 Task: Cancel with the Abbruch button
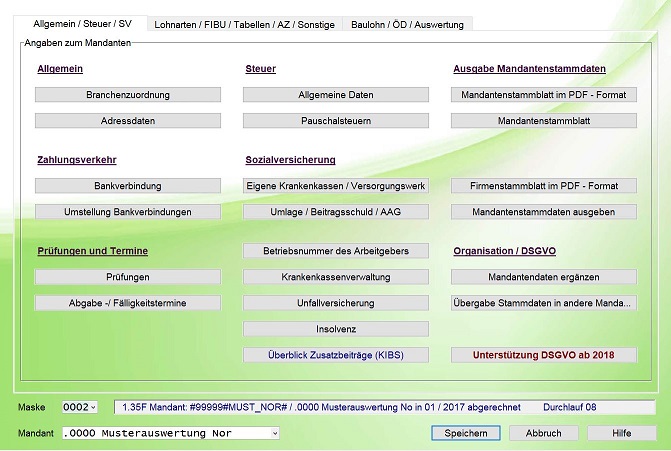(543, 433)
